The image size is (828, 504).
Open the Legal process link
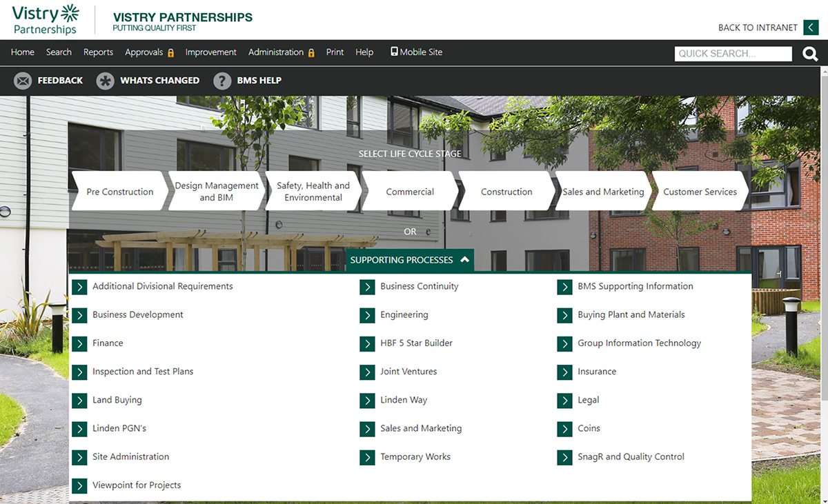pos(589,400)
